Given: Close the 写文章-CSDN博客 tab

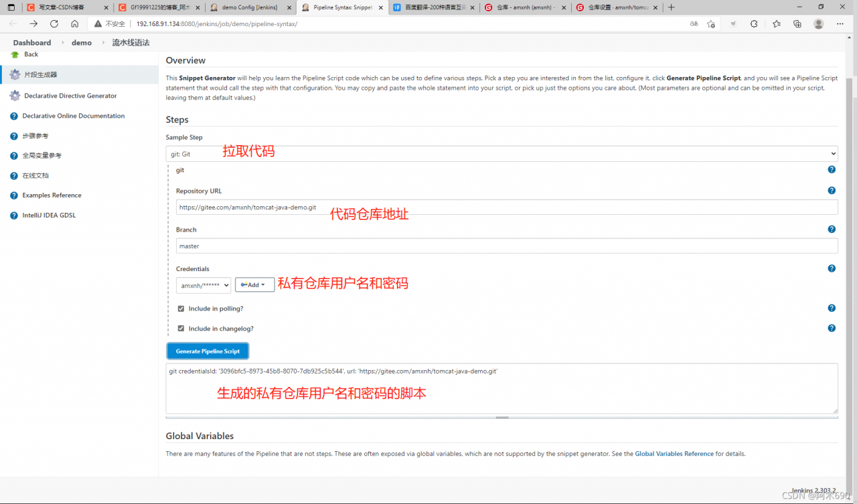Looking at the screenshot, I should click(106, 7).
